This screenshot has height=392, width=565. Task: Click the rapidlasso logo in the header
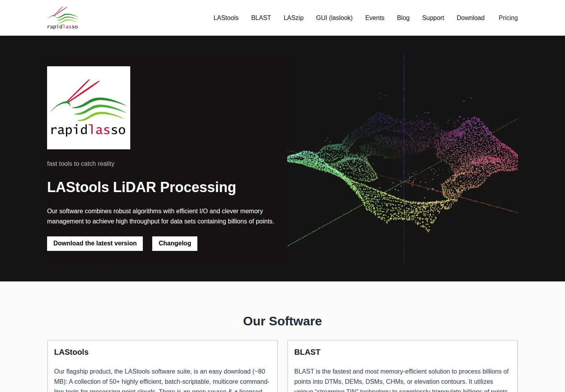(63, 18)
